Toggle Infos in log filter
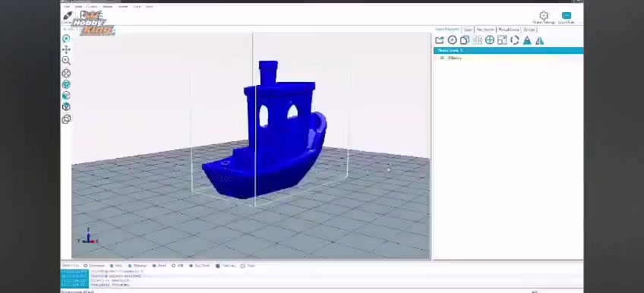644x293 pixels. point(116,266)
